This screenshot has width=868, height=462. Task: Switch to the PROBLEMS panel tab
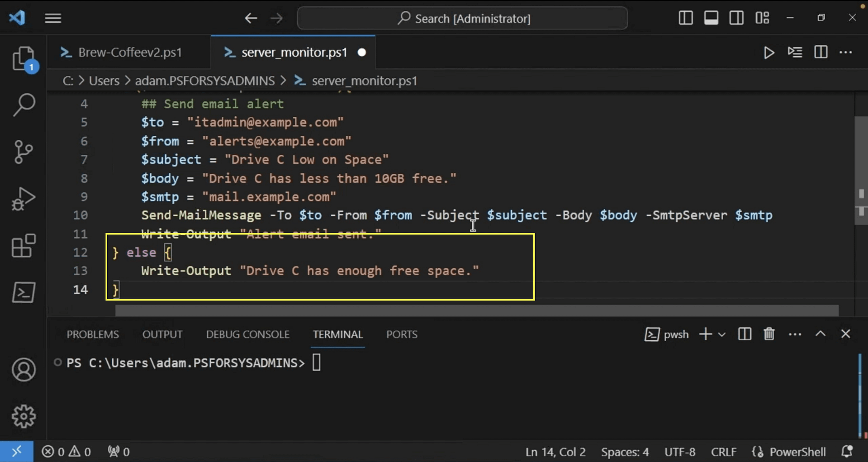(x=93, y=334)
